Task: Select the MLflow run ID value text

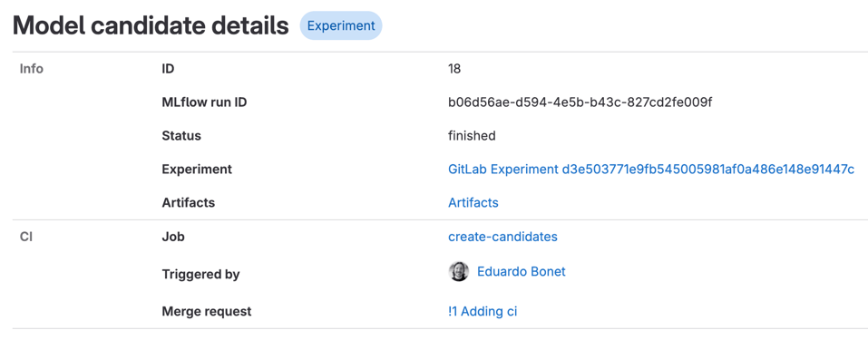Action: 580,102
